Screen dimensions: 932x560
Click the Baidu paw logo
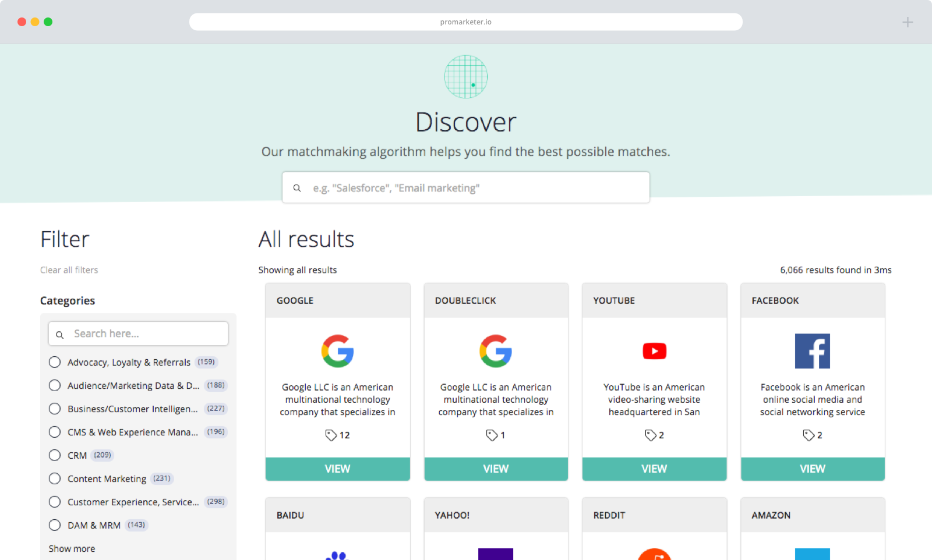(337, 555)
